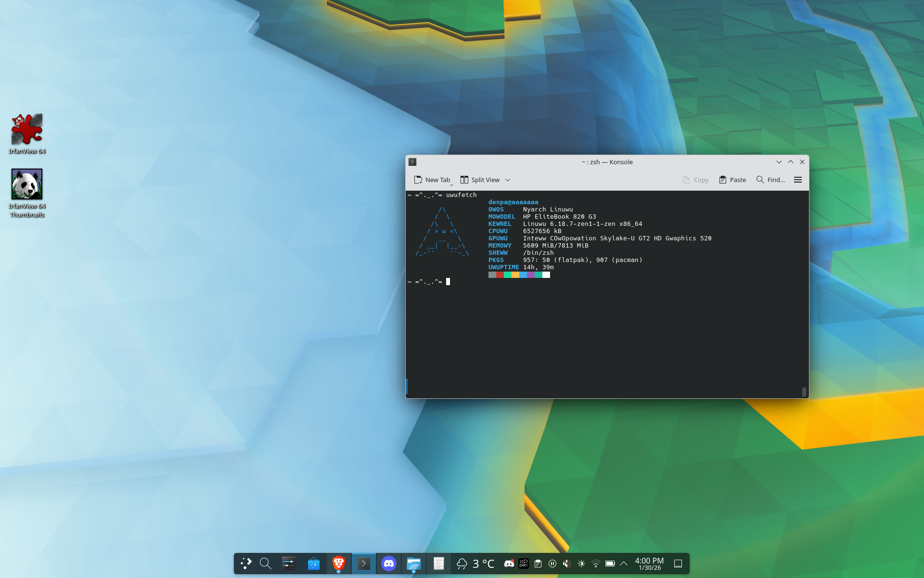Open Dolphin file manager from the taskbar
924x578 pixels.
click(x=413, y=563)
